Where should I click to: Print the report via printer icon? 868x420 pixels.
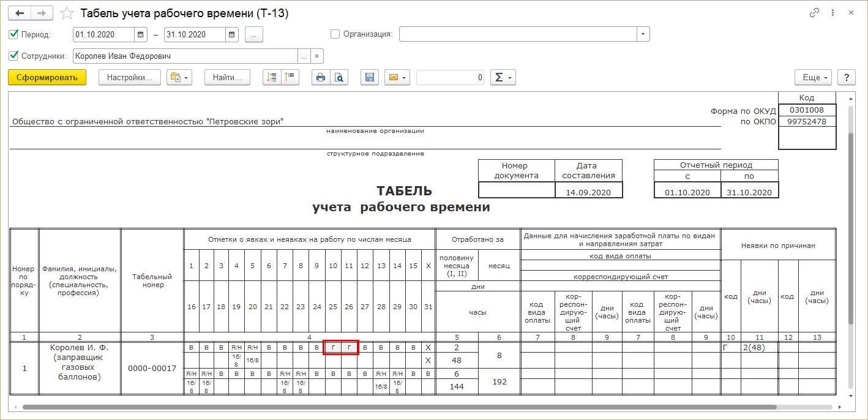click(321, 77)
